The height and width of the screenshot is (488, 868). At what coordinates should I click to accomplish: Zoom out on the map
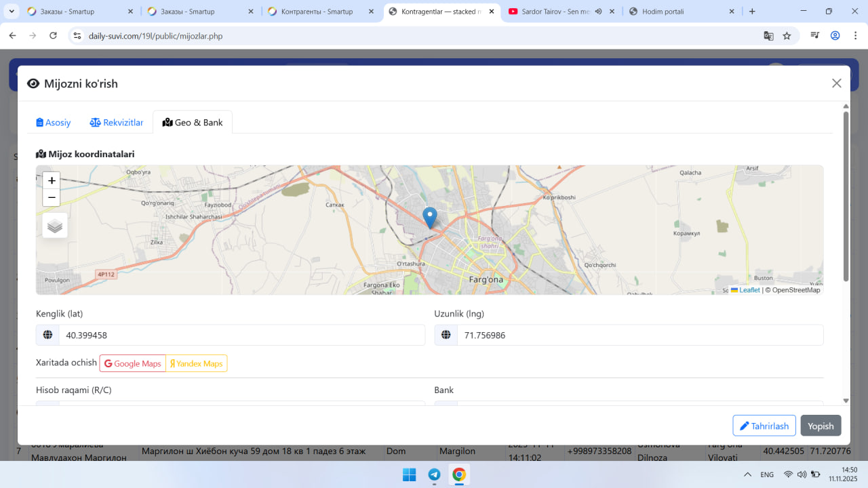(x=52, y=198)
